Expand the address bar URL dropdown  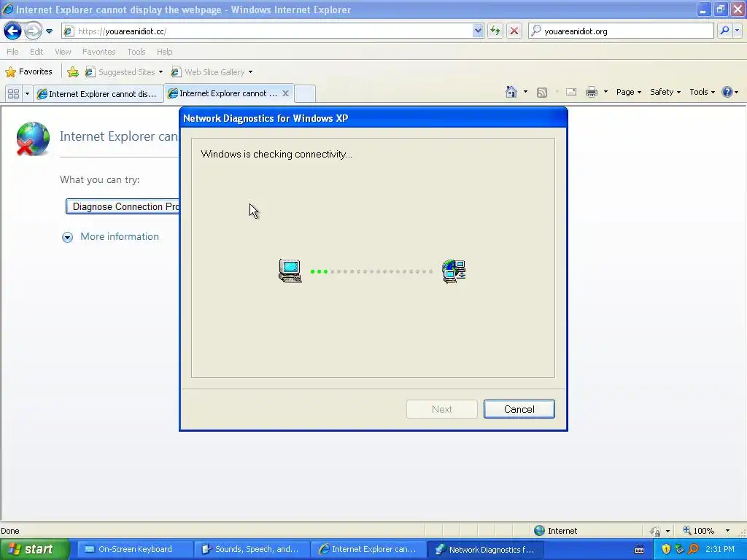point(478,31)
